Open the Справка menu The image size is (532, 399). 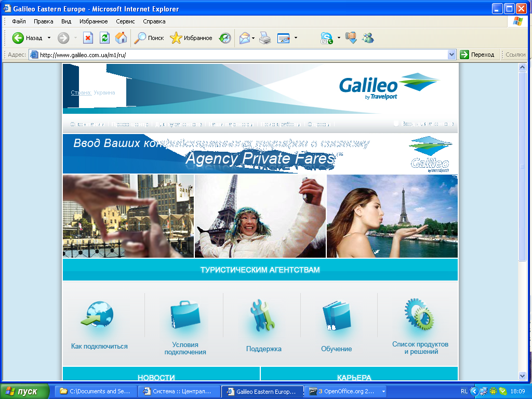pyautogui.click(x=154, y=21)
